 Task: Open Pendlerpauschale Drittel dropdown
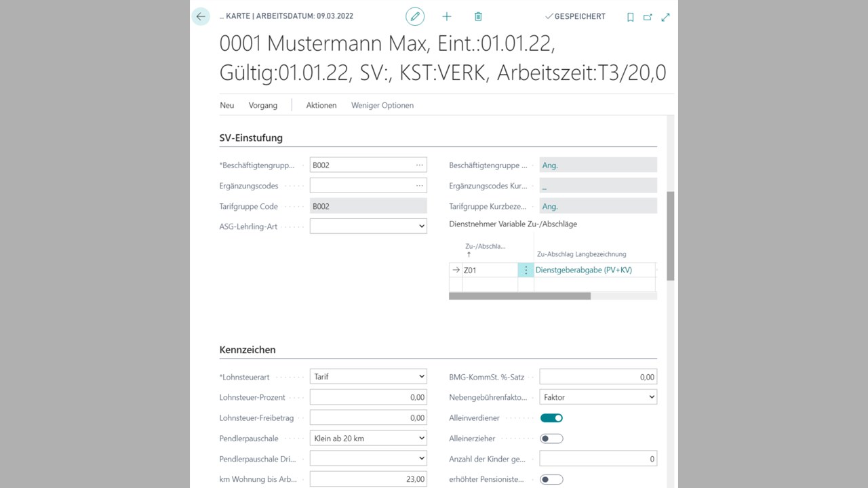(x=368, y=459)
